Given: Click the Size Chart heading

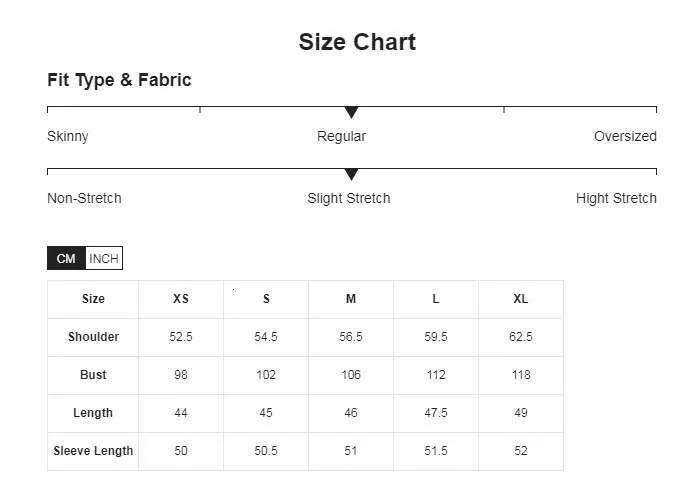Looking at the screenshot, I should click(x=357, y=42).
